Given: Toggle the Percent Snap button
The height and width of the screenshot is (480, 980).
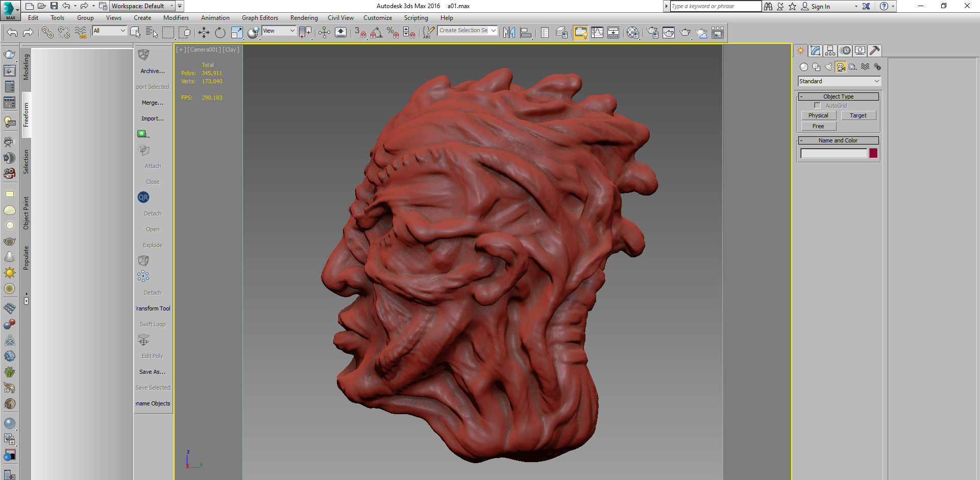Looking at the screenshot, I should pyautogui.click(x=393, y=33).
